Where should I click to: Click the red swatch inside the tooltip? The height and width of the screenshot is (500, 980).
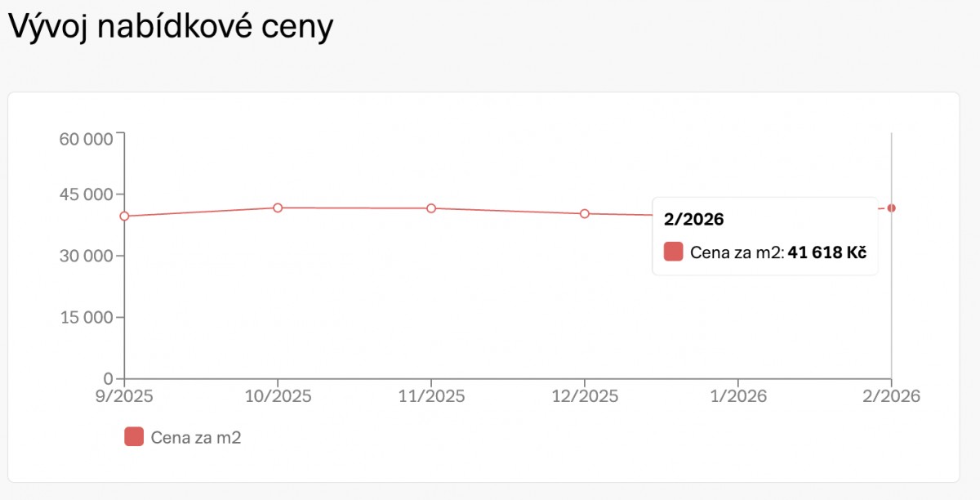click(673, 252)
